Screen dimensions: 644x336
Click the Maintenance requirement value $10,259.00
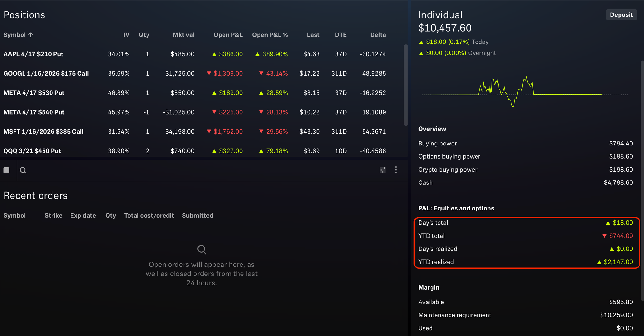(x=616, y=315)
